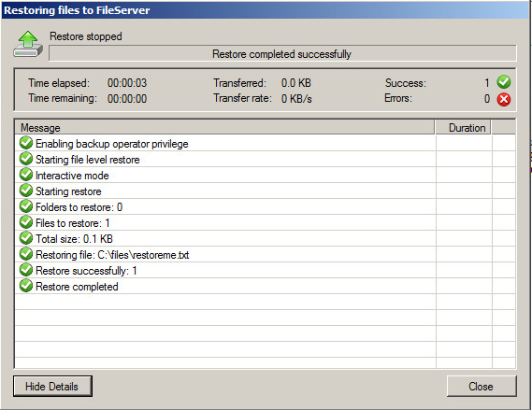The image size is (532, 410).
Task: Click checkmark icon beside Interactive mode
Action: click(26, 175)
